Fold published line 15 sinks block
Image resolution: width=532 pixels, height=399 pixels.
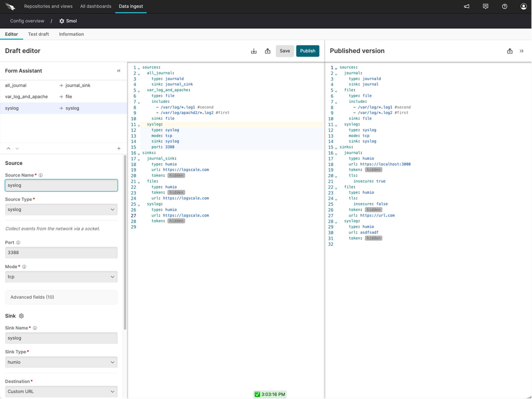pyautogui.click(x=336, y=148)
